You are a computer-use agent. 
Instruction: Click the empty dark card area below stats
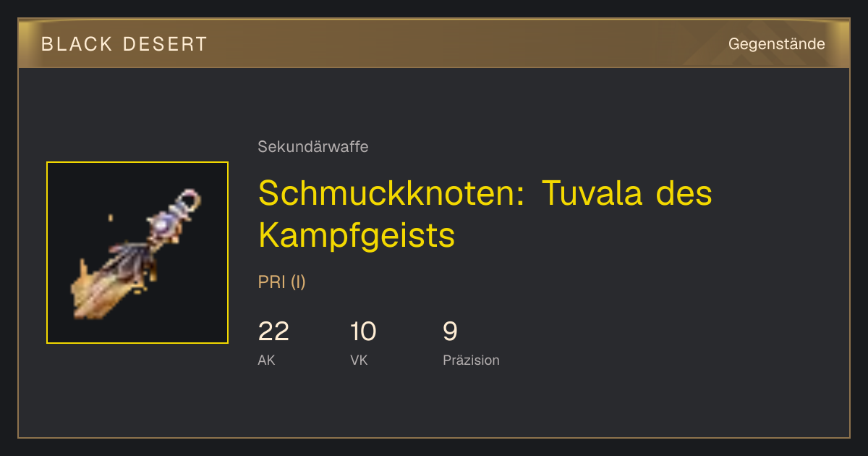[434, 402]
